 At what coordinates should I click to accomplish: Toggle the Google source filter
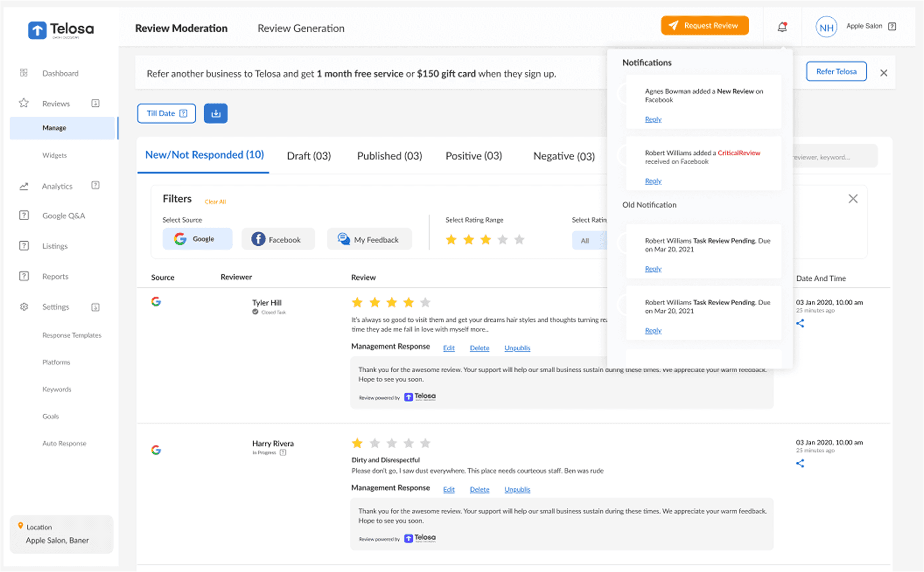(197, 239)
